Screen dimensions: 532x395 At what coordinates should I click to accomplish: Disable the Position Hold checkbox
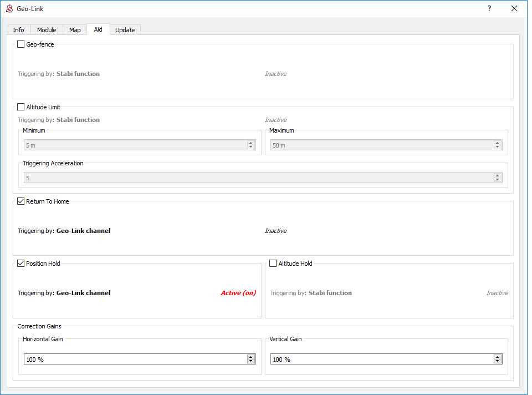pos(21,264)
